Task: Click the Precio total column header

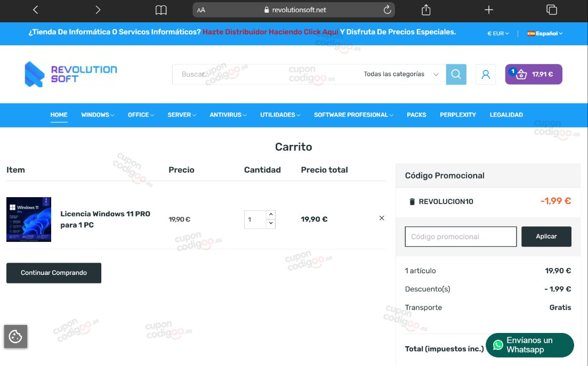Action: click(324, 170)
